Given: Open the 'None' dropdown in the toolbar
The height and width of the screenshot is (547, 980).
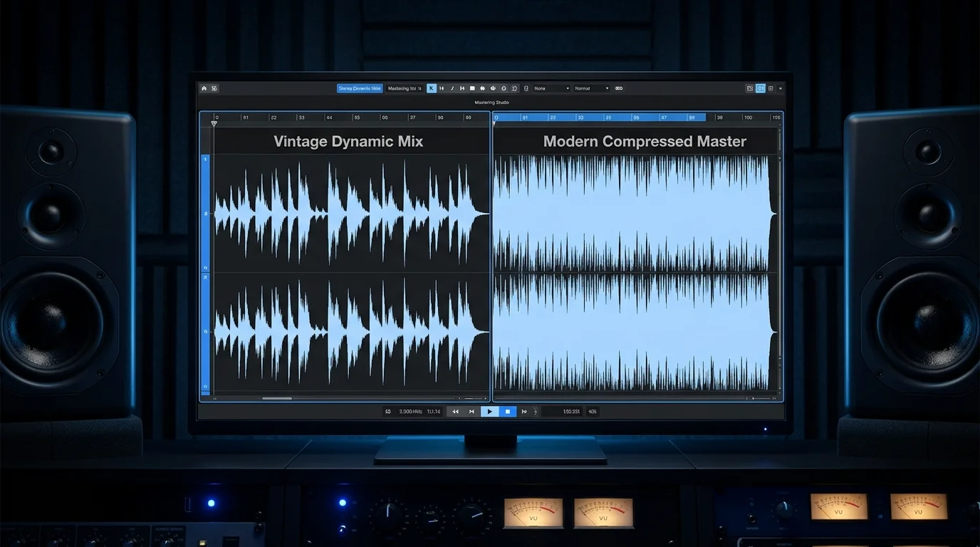Looking at the screenshot, I should (x=552, y=88).
